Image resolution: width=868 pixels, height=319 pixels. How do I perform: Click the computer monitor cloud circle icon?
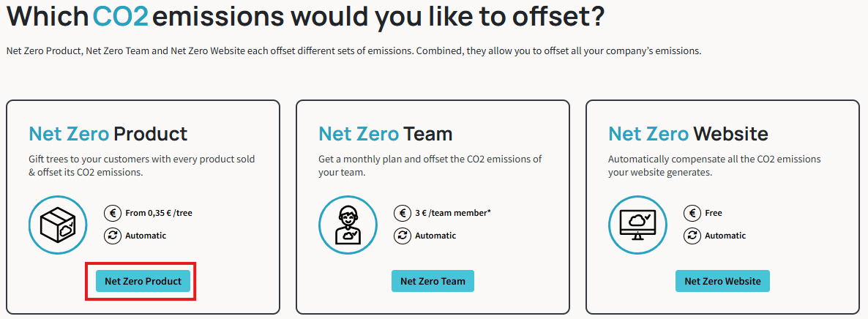pos(637,225)
